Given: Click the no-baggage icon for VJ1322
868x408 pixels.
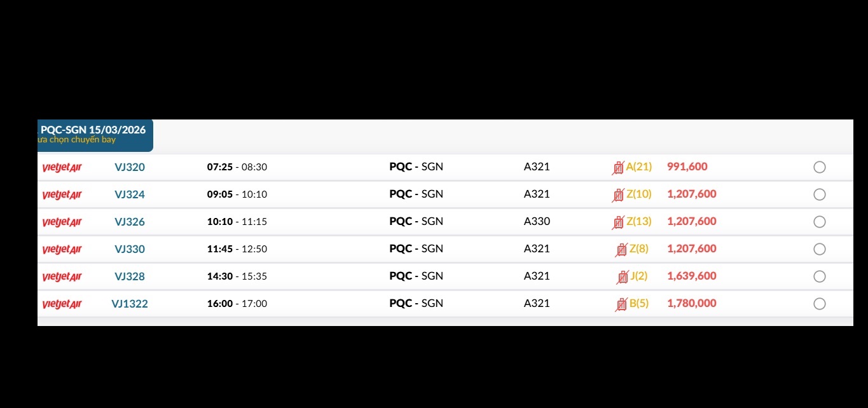Looking at the screenshot, I should click(x=621, y=304).
